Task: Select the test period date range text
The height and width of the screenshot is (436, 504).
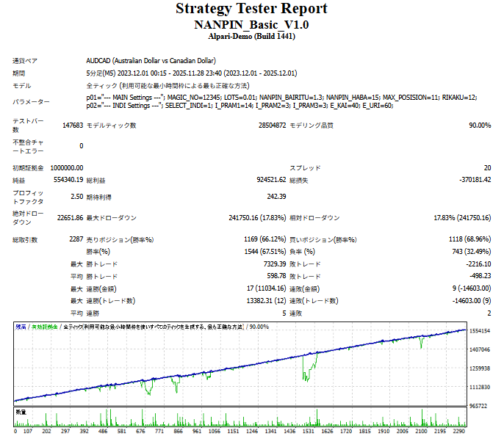Action: 191,73
